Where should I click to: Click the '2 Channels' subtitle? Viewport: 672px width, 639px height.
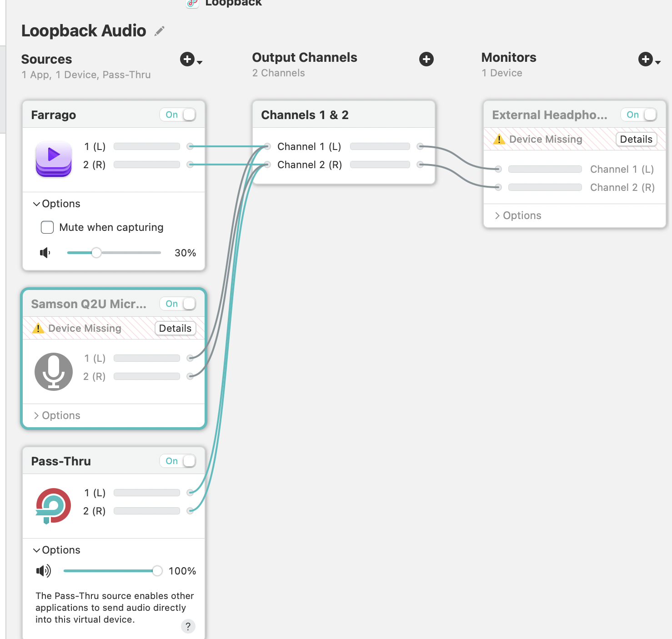tap(279, 73)
